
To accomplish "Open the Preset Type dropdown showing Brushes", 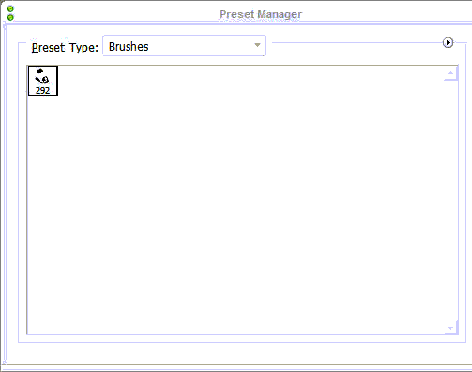I will [x=184, y=46].
